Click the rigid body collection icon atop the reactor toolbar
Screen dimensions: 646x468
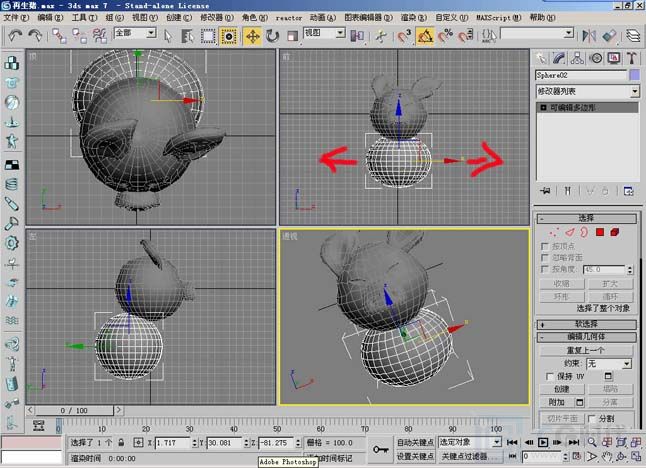[x=12, y=63]
